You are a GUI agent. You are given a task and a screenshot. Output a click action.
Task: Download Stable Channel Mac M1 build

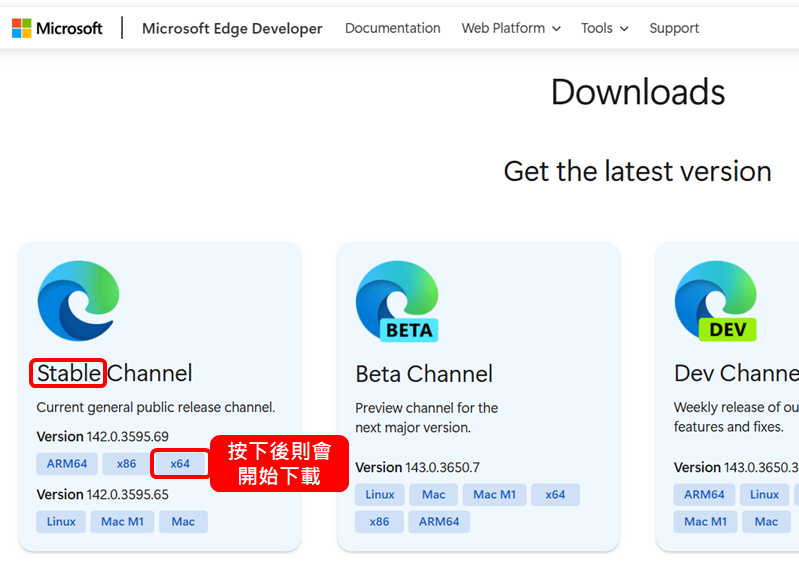[122, 522]
